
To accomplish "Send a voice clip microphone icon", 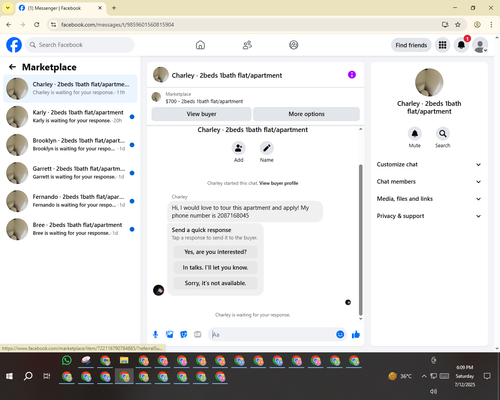I will (x=155, y=334).
